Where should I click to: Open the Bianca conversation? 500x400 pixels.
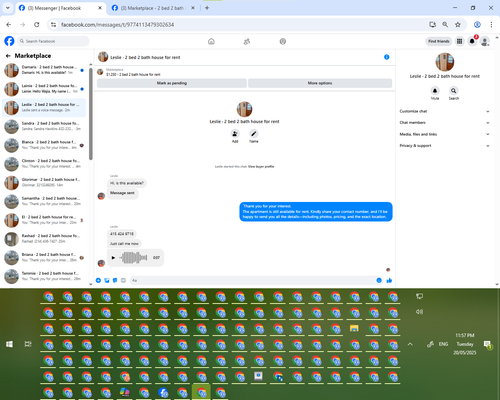click(x=44, y=145)
